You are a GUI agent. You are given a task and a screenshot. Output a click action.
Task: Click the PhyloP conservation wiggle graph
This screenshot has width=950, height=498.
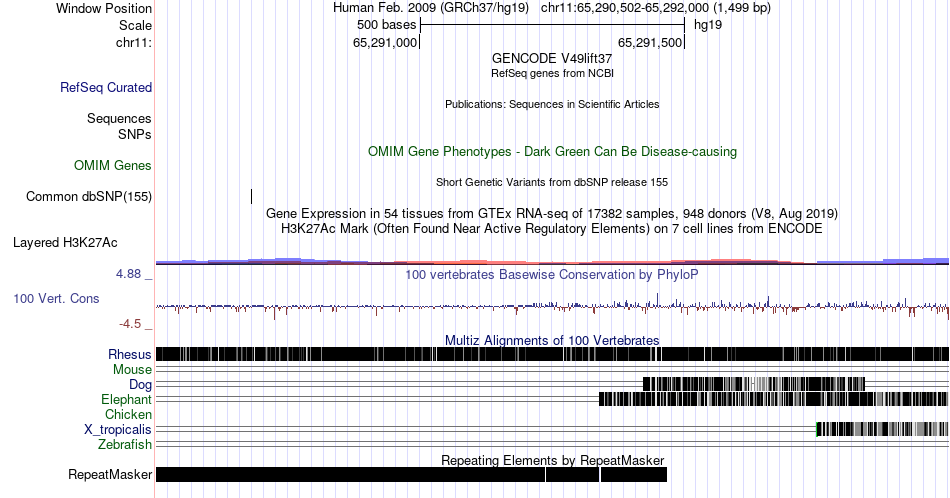click(x=552, y=306)
